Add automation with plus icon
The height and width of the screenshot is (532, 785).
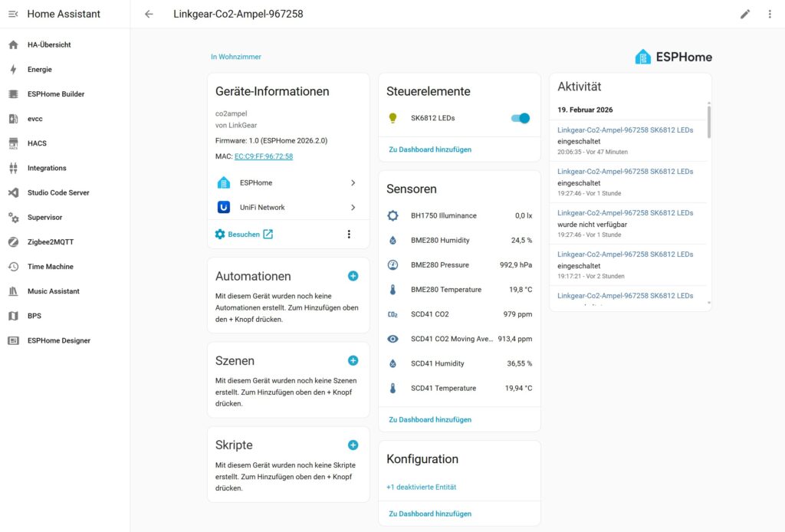(353, 276)
